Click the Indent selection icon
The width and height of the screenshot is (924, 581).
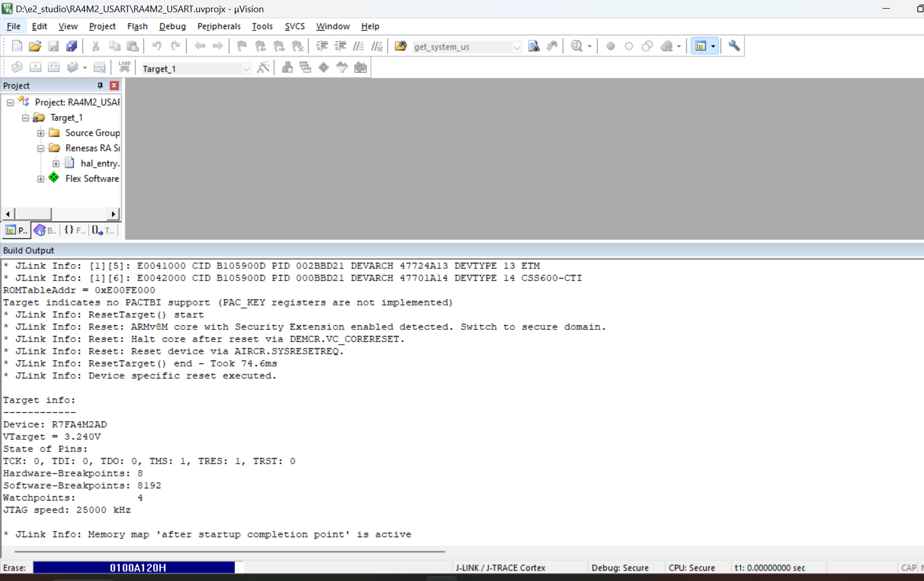click(322, 46)
